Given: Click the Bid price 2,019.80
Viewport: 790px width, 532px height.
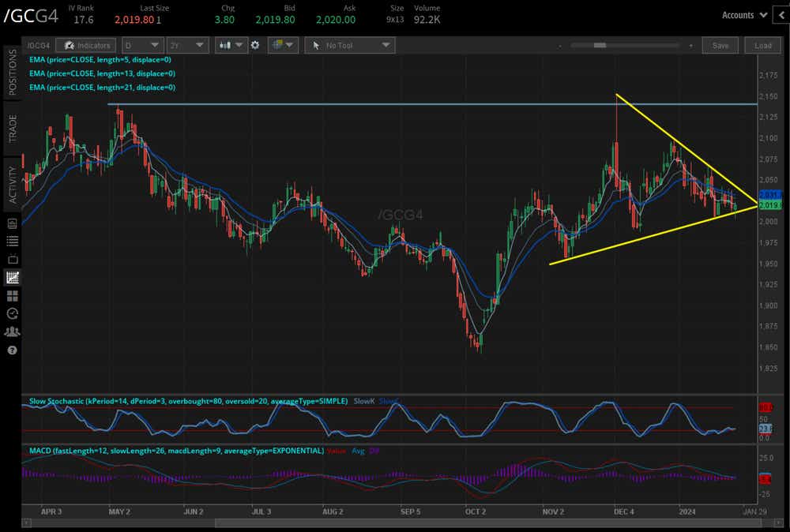Looking at the screenshot, I should (x=275, y=20).
